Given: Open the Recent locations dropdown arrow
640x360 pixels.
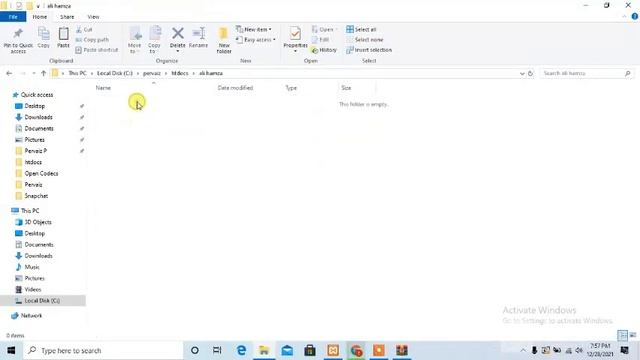Looking at the screenshot, I should coord(33,73).
